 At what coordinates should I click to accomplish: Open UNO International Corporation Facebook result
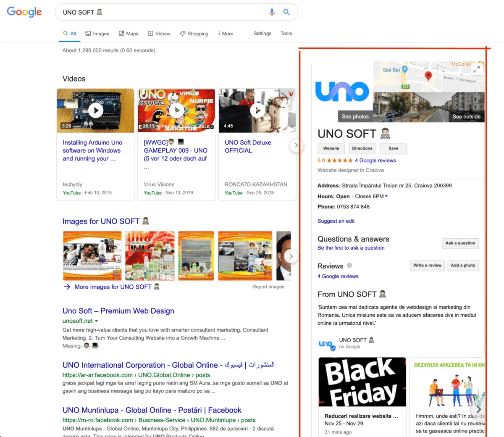coord(168,365)
